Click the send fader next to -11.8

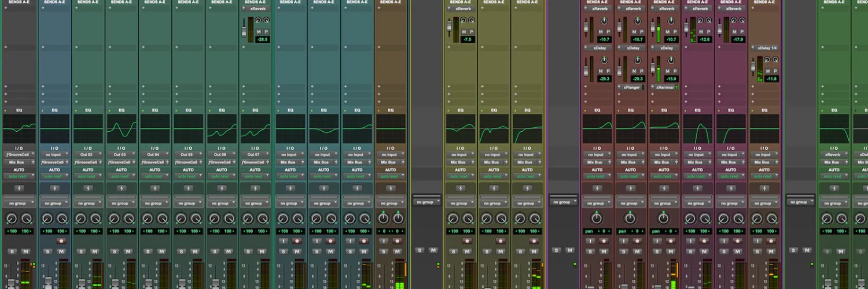[754, 68]
